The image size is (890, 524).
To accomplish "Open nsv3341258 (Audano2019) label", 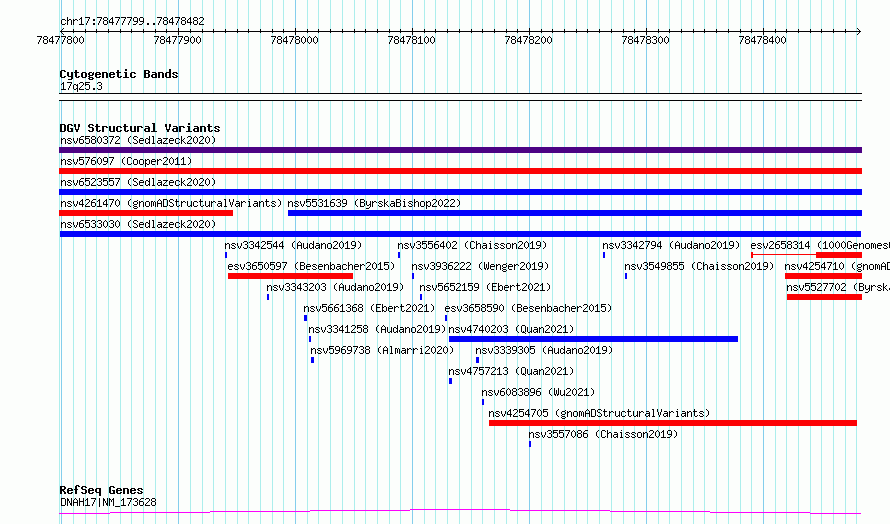I will [377, 329].
